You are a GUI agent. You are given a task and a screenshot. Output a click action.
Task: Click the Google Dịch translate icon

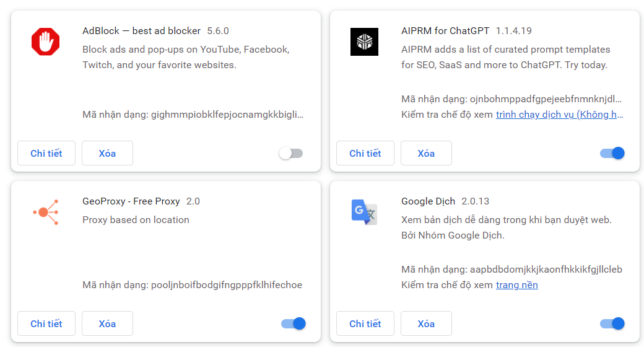364,212
